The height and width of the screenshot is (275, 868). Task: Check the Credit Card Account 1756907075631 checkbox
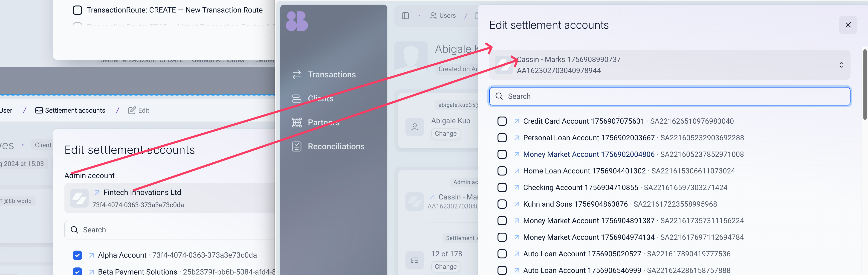pyautogui.click(x=502, y=121)
